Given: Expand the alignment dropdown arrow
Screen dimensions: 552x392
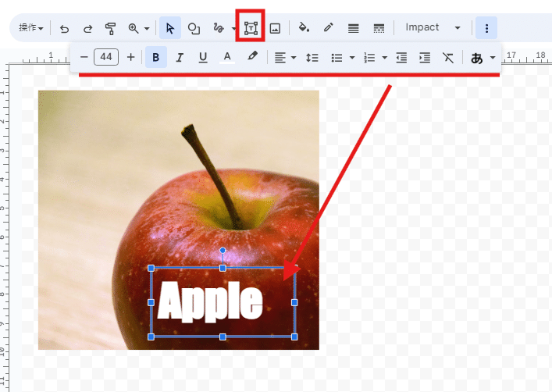Looking at the screenshot, I should point(294,58).
